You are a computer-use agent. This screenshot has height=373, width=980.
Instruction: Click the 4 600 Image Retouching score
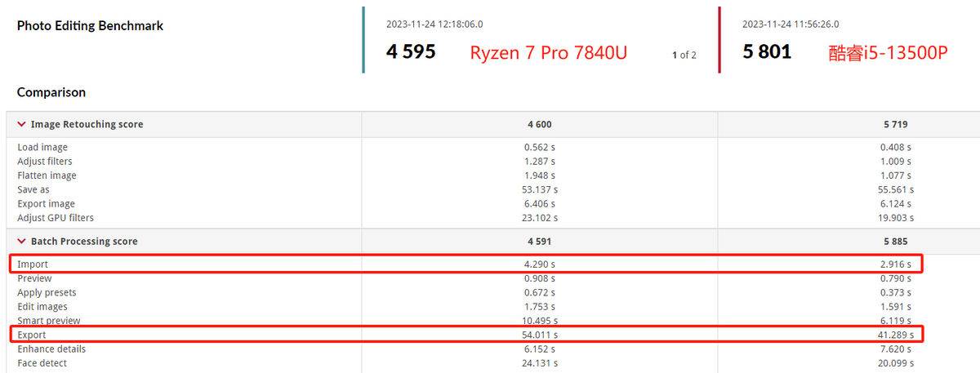[540, 125]
